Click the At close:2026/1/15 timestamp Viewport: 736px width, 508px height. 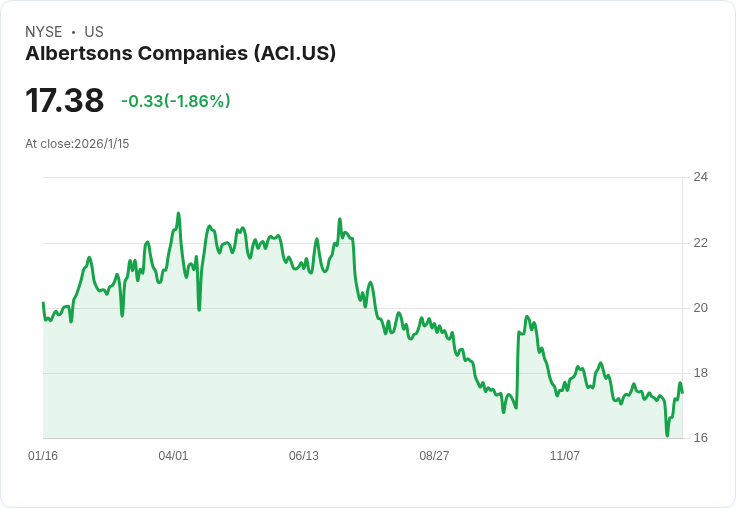tap(77, 144)
